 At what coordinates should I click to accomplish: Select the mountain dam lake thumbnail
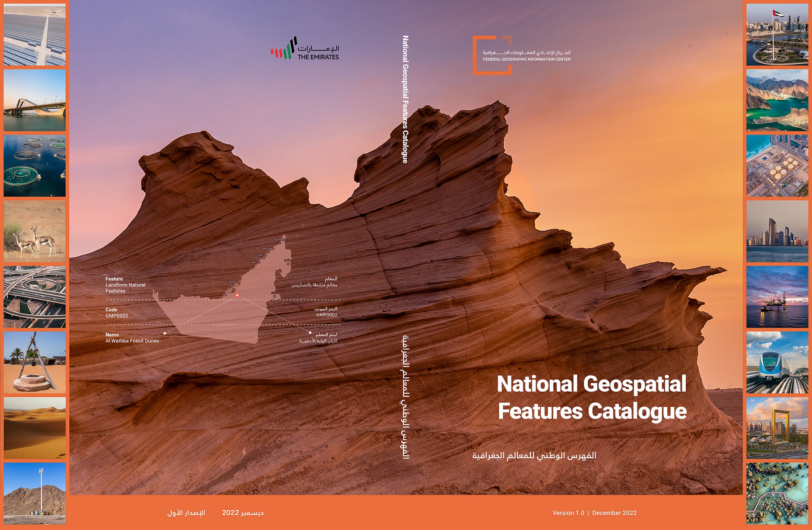777,100
